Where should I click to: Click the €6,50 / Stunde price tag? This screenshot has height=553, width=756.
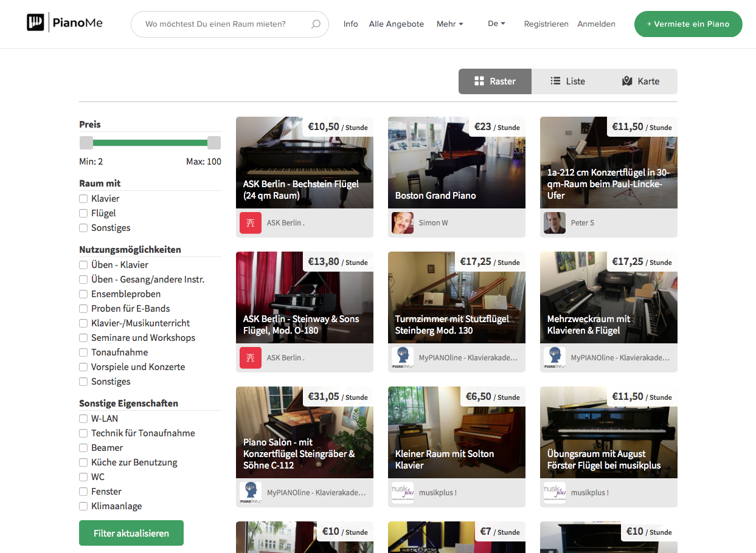[493, 397]
